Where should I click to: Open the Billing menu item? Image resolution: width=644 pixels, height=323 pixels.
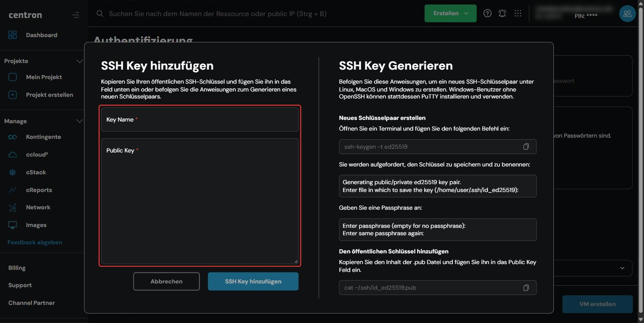tap(17, 268)
